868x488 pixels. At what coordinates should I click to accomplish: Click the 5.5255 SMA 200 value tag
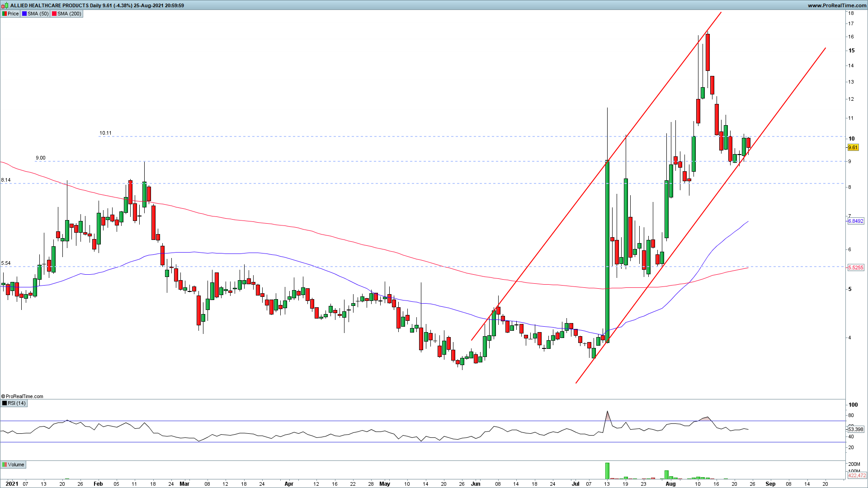[855, 267]
